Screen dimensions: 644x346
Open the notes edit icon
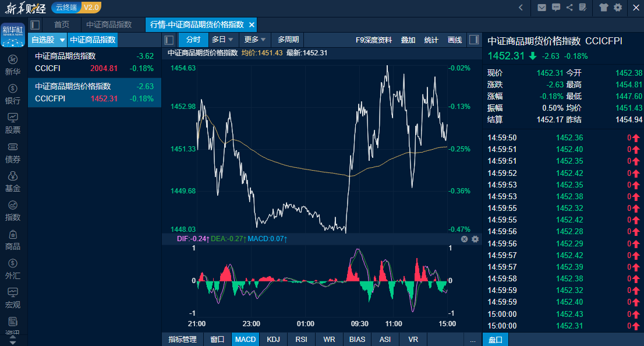pos(583,8)
